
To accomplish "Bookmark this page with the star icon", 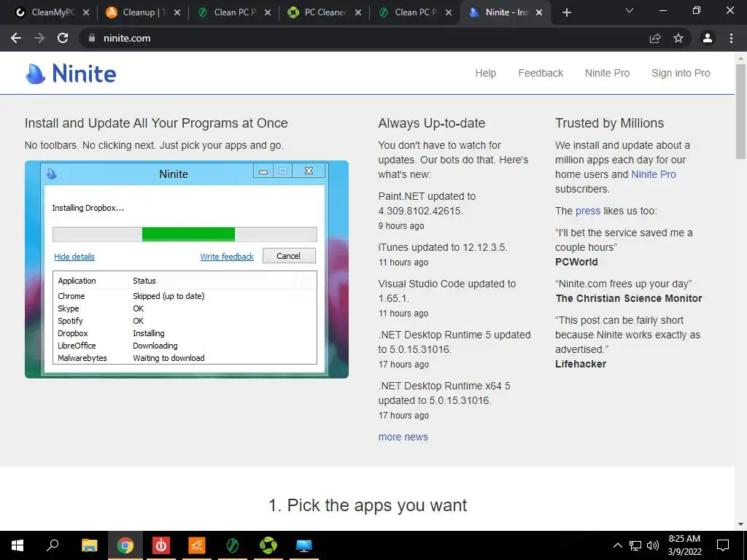I will point(678,38).
